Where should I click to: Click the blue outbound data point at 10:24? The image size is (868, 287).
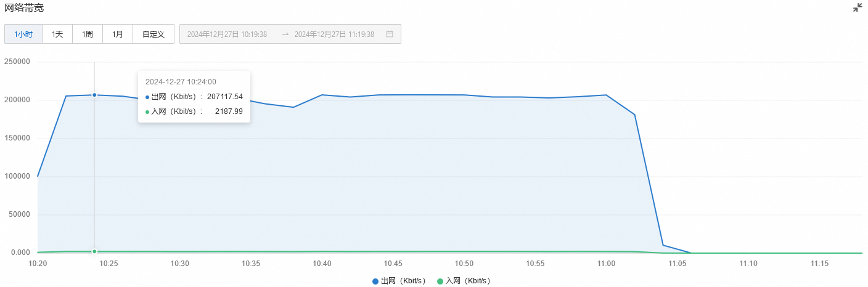[94, 95]
